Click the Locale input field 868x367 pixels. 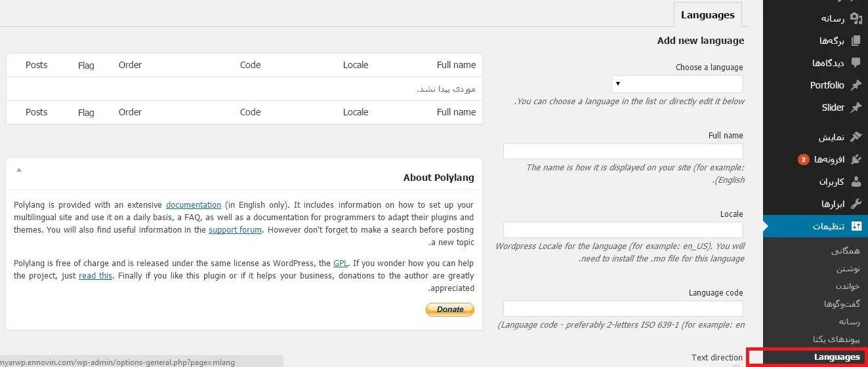pyautogui.click(x=623, y=230)
